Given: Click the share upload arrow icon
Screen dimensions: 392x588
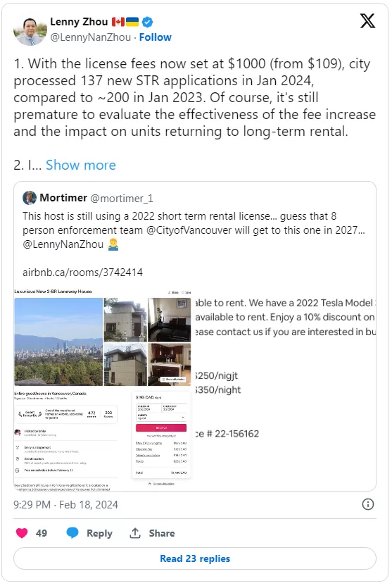Looking at the screenshot, I should point(135,533).
